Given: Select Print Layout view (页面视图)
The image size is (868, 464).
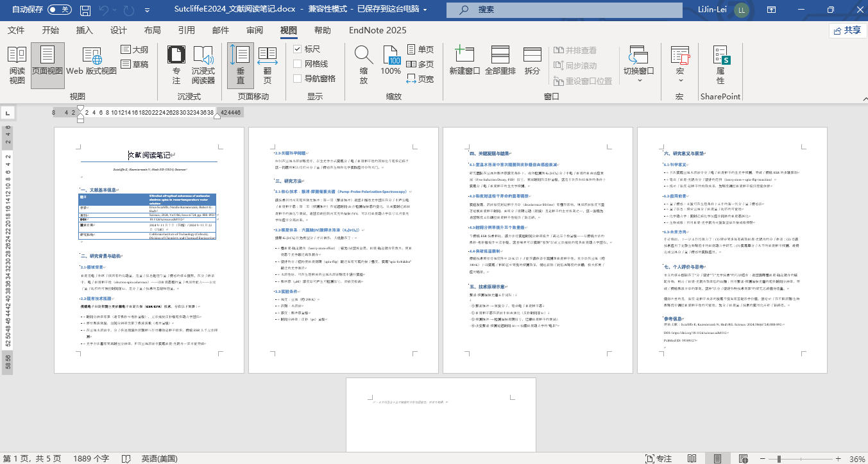Looking at the screenshot, I should click(47, 65).
